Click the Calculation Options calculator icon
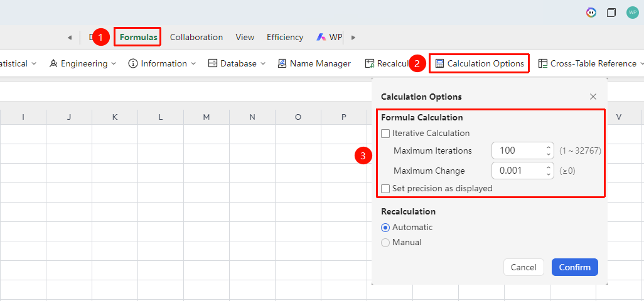 [x=439, y=63]
